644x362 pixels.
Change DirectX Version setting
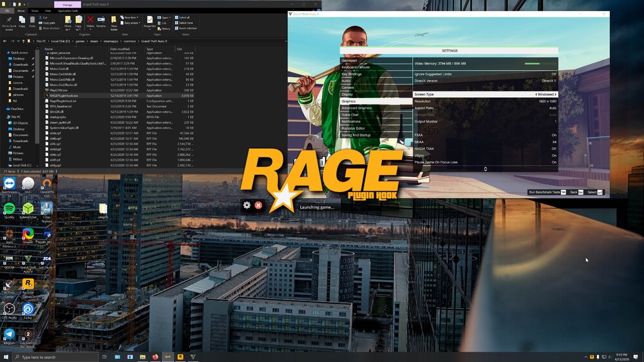[x=485, y=81]
